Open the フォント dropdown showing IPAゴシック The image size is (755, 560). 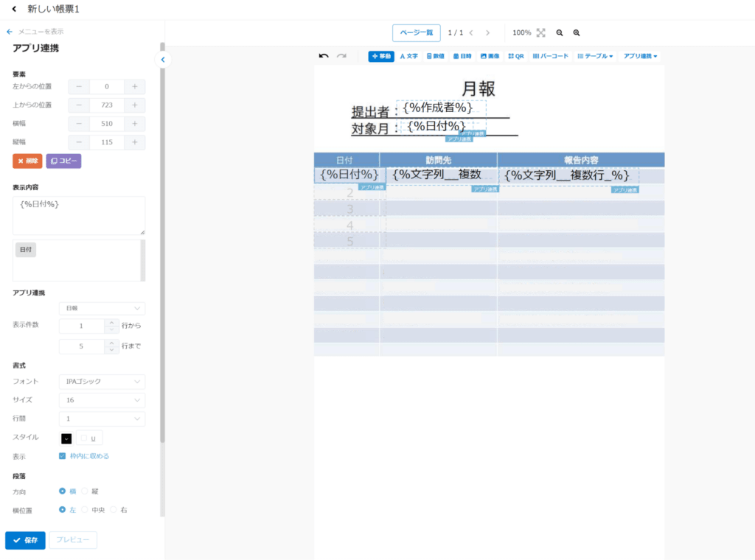102,382
